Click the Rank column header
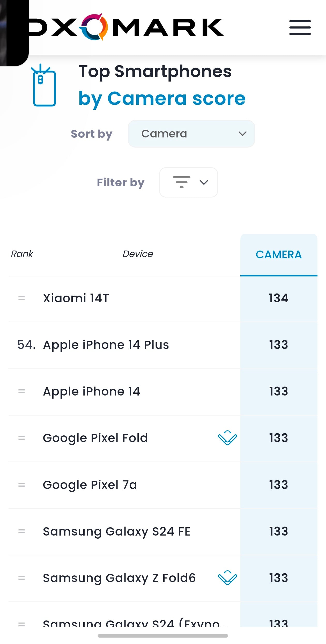326x644 pixels. (22, 254)
